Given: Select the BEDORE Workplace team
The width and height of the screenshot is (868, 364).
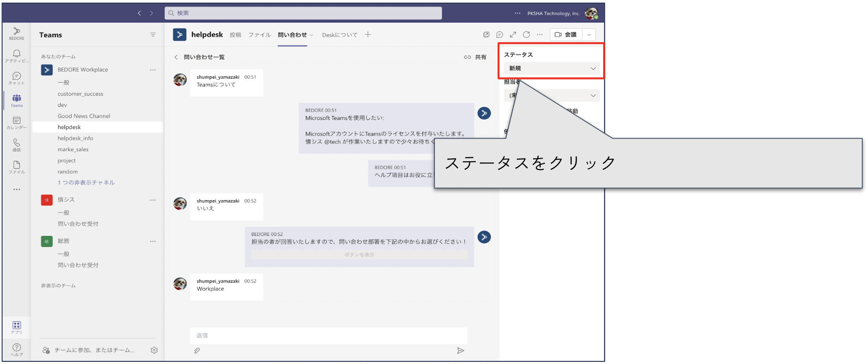Looking at the screenshot, I should (83, 70).
